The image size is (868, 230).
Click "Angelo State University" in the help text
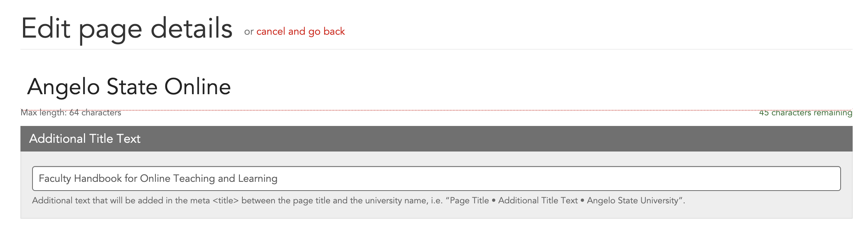(632, 201)
